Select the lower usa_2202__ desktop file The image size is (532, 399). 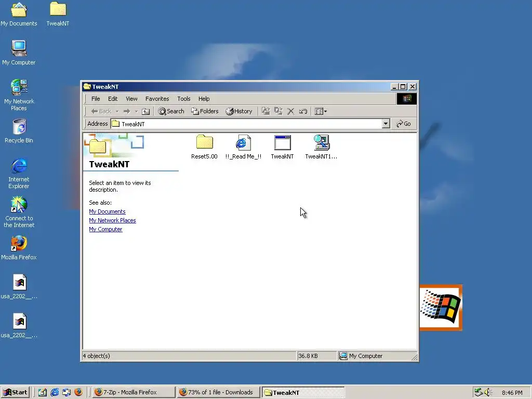tap(19, 326)
